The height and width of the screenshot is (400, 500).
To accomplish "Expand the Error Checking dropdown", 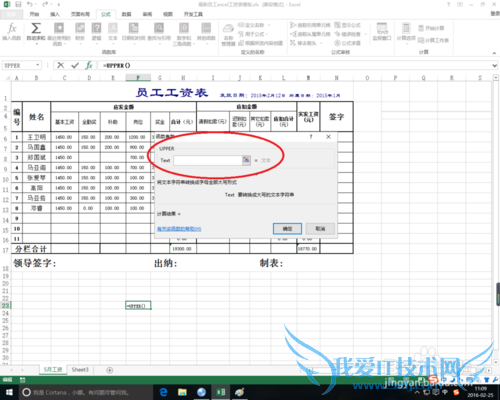I will [365, 34].
